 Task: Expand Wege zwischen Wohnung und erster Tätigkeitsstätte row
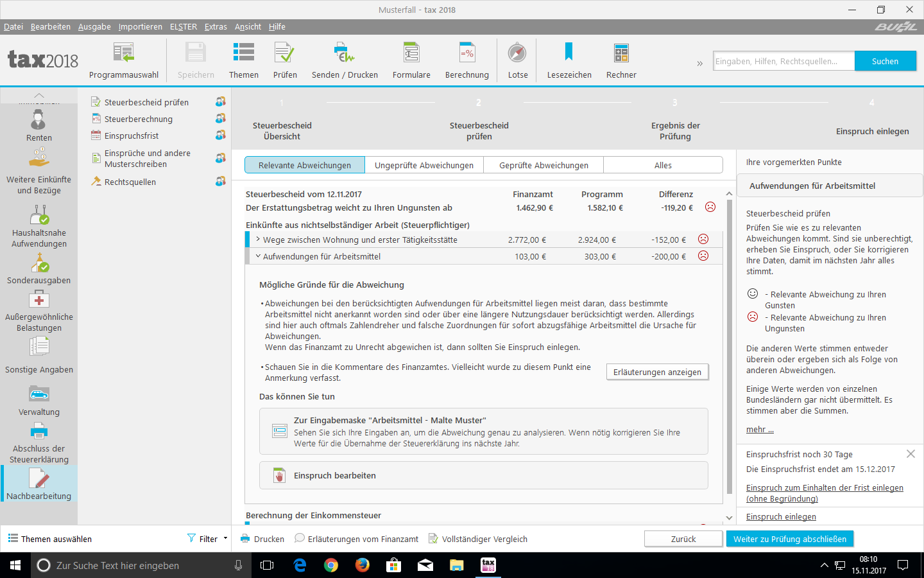[x=258, y=240]
